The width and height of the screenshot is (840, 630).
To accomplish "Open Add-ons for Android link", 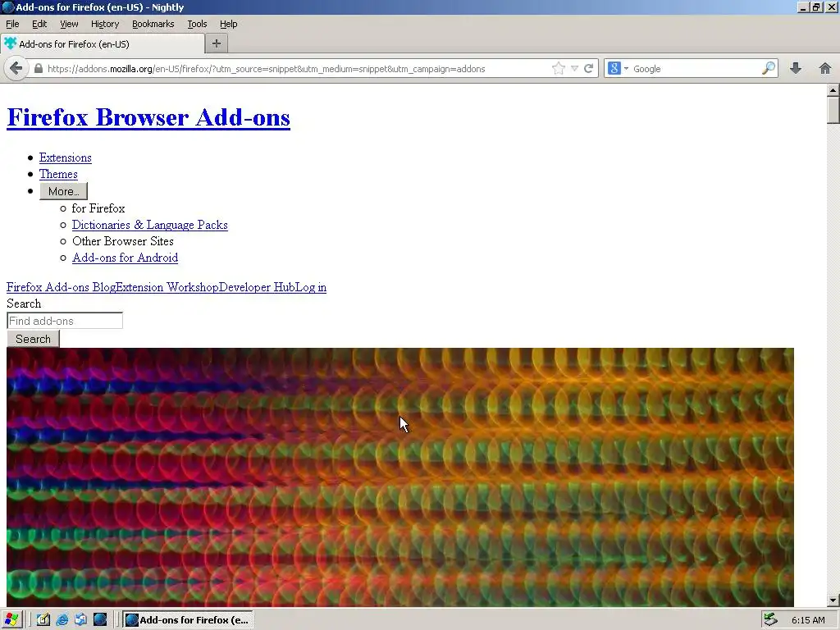I will [126, 258].
